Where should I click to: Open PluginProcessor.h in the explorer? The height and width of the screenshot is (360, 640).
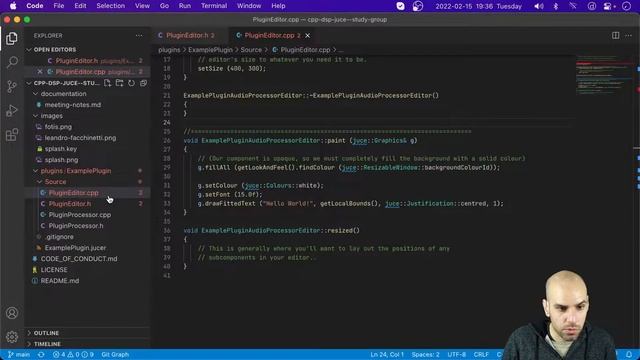[x=76, y=226]
